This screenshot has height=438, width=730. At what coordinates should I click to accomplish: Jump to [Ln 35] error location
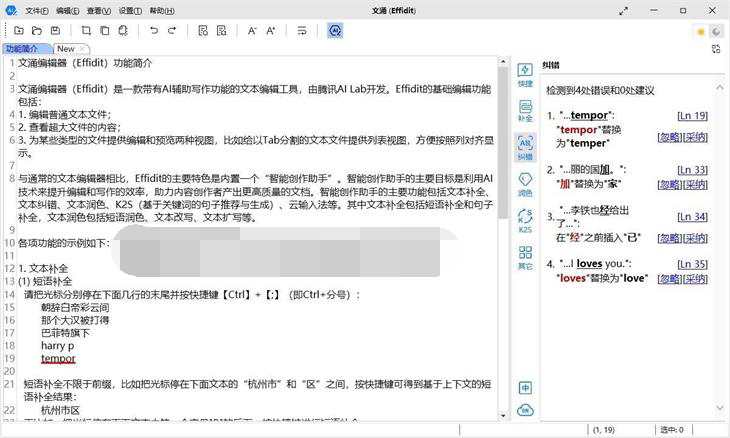(692, 264)
